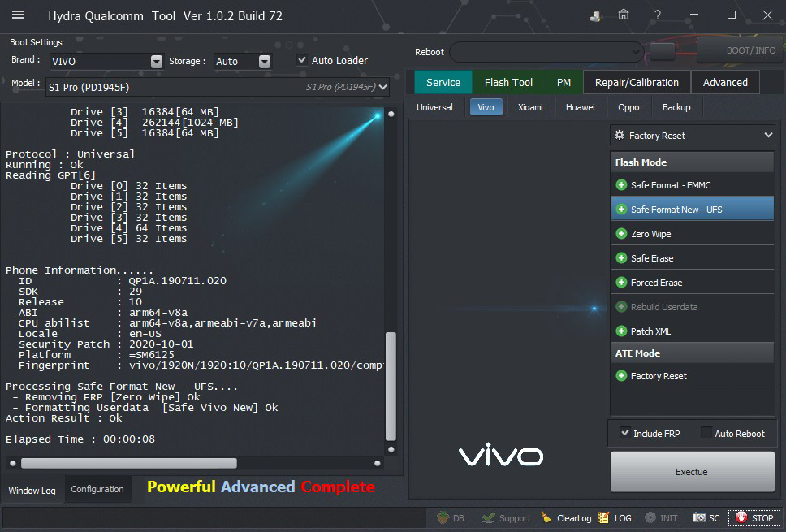
Task: Click the Safe Erase plus icon
Action: 621,258
